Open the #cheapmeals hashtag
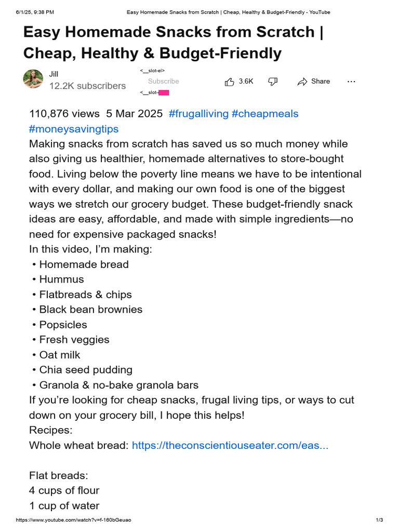The height and width of the screenshot is (532, 399). (x=265, y=114)
